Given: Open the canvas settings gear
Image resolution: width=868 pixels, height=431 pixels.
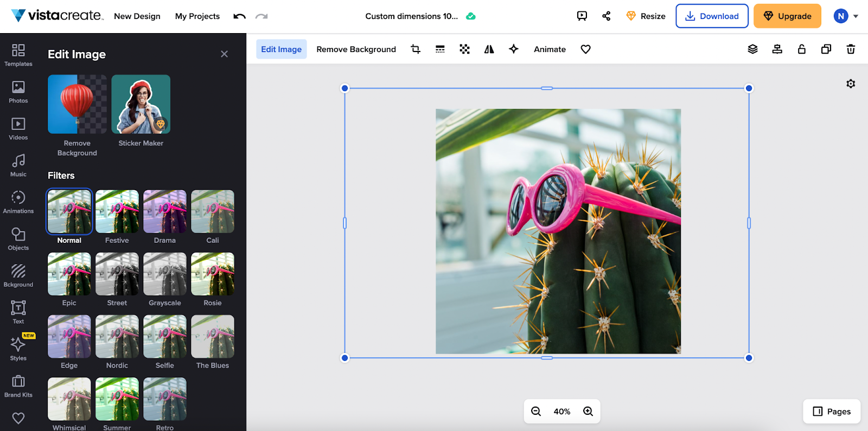Looking at the screenshot, I should tap(851, 83).
